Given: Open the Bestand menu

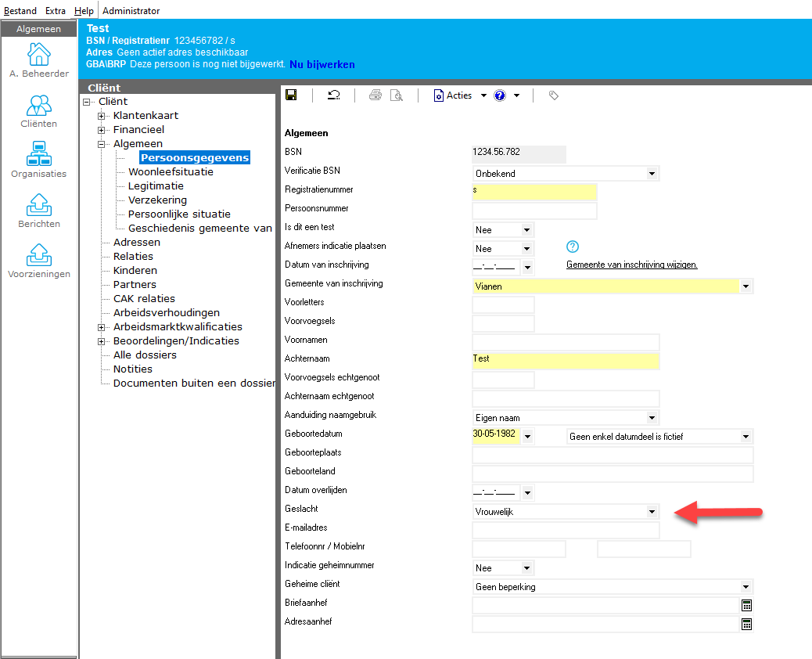Looking at the screenshot, I should tap(20, 11).
